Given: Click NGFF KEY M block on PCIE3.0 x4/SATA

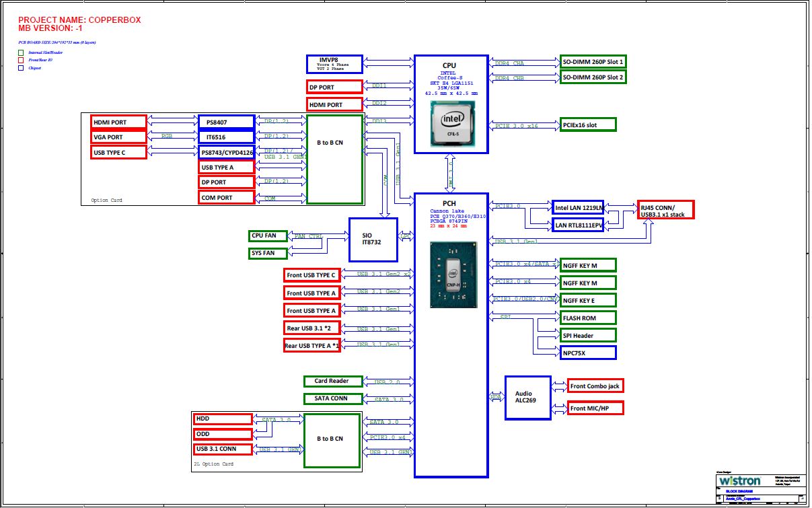Looking at the screenshot, I should point(588,265).
